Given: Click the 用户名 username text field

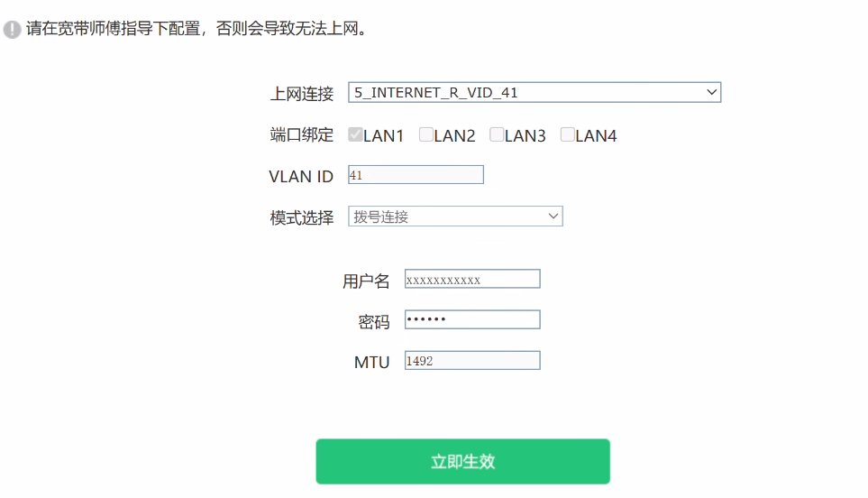Looking at the screenshot, I should pyautogui.click(x=472, y=279).
